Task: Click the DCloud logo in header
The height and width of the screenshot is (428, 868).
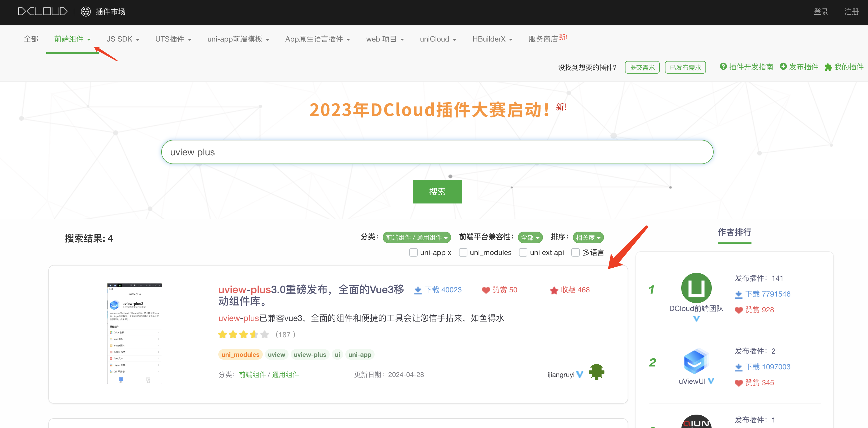Action: pyautogui.click(x=42, y=12)
